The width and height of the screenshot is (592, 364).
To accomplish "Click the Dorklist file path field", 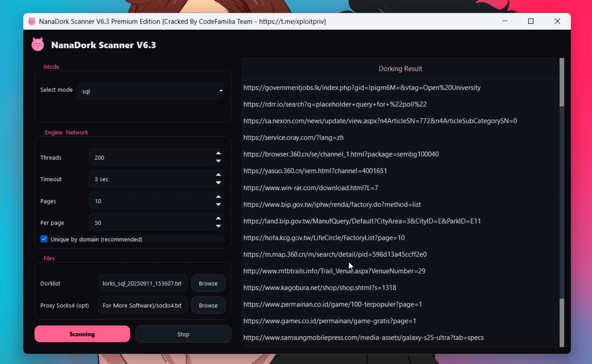I will point(142,283).
